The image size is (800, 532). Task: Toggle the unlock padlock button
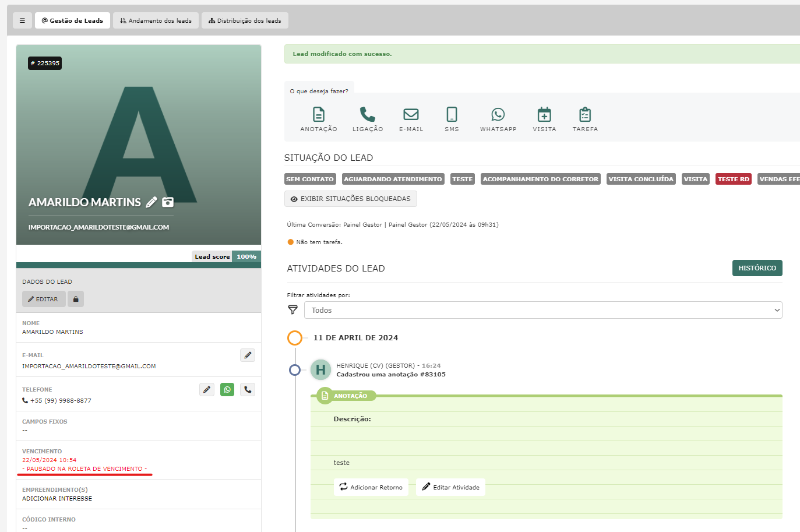point(76,299)
